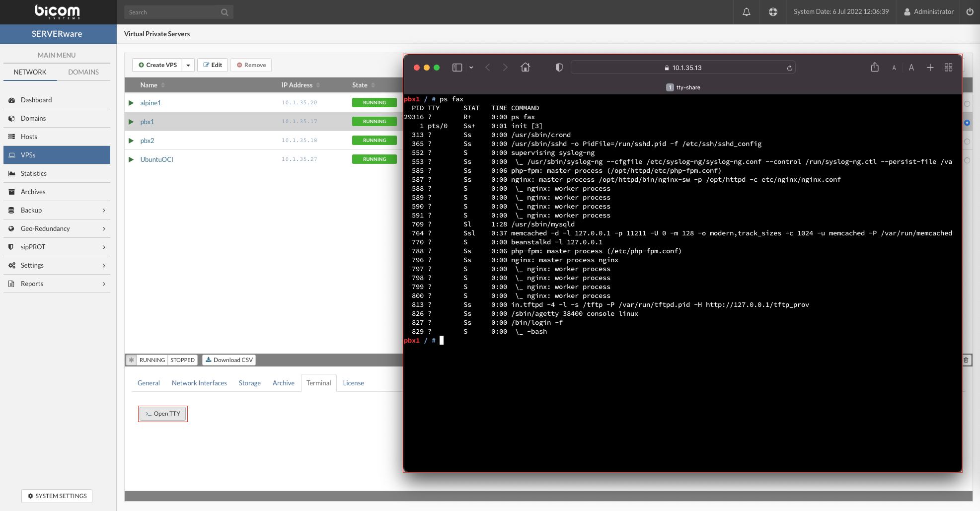980x511 pixels.
Task: Click in the top Search field
Action: click(173, 12)
